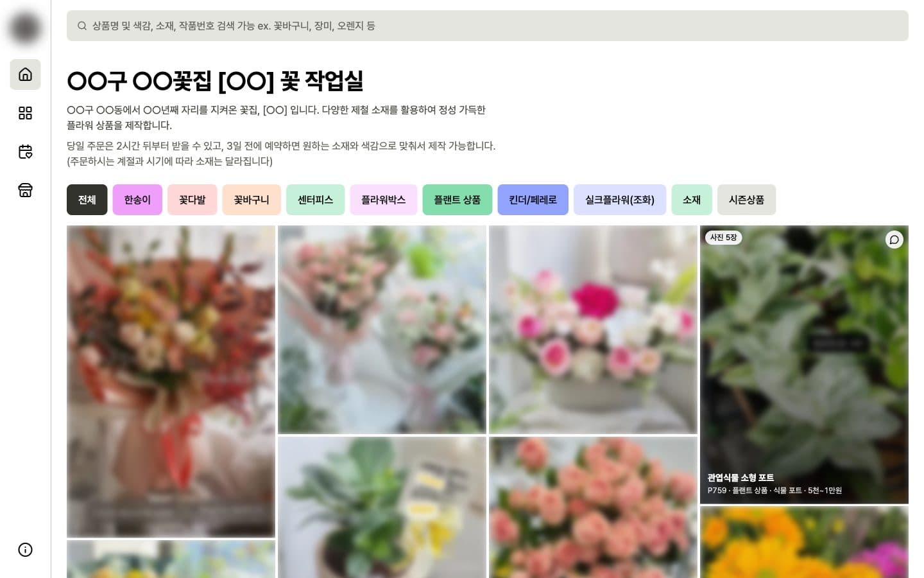Select the 한송이 category filter
The image size is (924, 578).
click(x=137, y=200)
